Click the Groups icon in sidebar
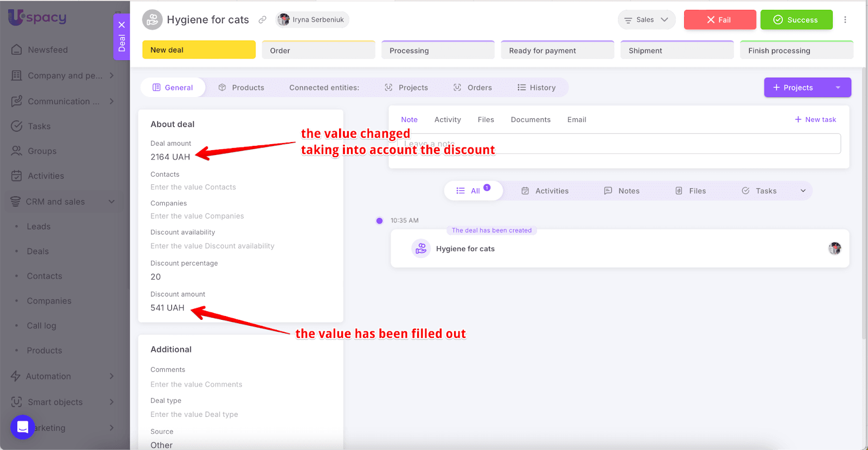 point(17,151)
